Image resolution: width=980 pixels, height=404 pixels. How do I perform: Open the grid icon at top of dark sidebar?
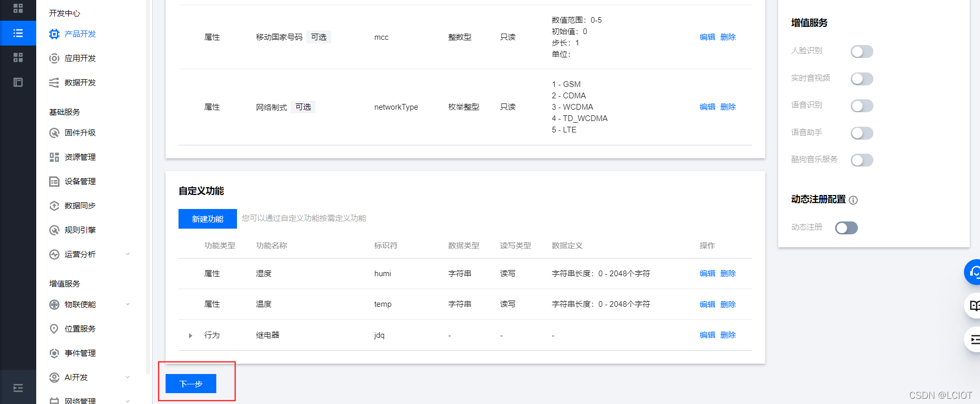18,8
